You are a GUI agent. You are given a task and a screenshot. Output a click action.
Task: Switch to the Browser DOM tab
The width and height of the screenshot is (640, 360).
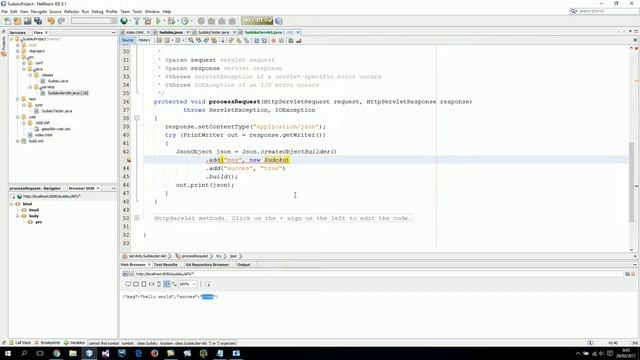tap(81, 188)
